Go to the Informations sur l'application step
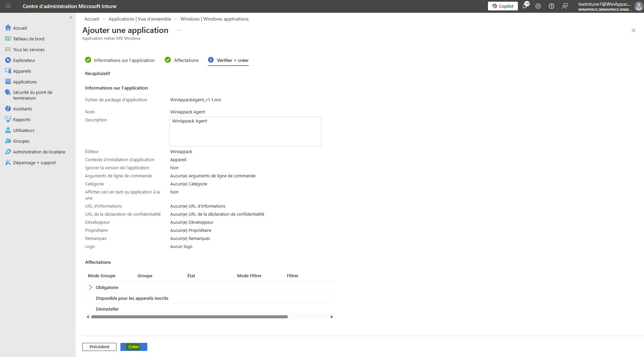The image size is (644, 357). (124, 60)
